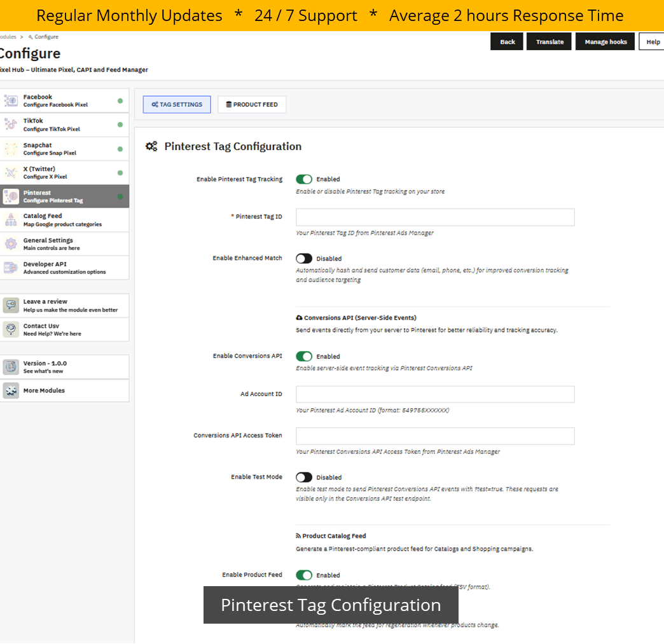This screenshot has height=644, width=664.
Task: Click the Catalog Feed sidebar icon
Action: point(11,220)
